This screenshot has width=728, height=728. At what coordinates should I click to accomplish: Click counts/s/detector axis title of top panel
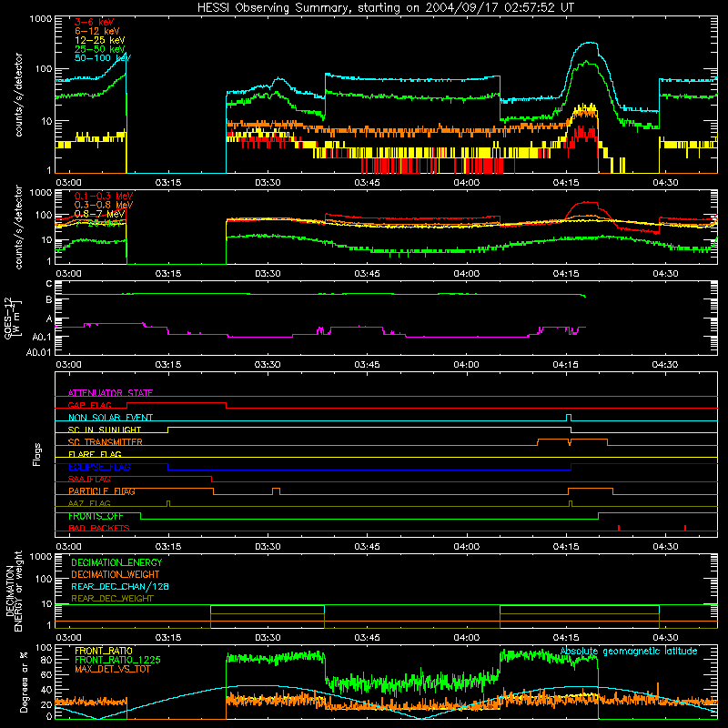tap(18, 95)
